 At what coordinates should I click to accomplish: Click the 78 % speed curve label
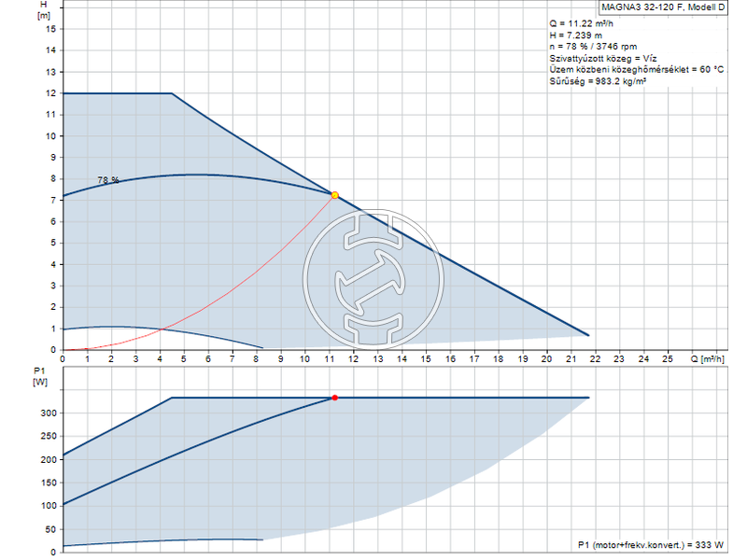tap(108, 180)
